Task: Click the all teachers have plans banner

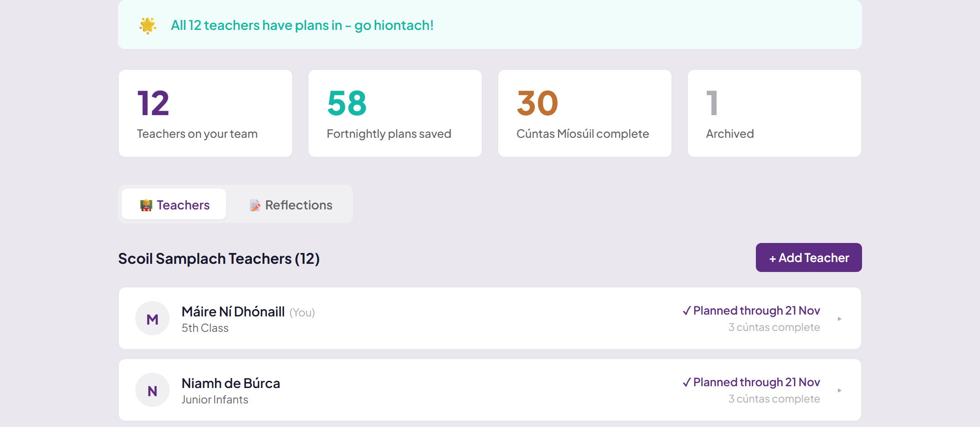Action: click(490, 24)
